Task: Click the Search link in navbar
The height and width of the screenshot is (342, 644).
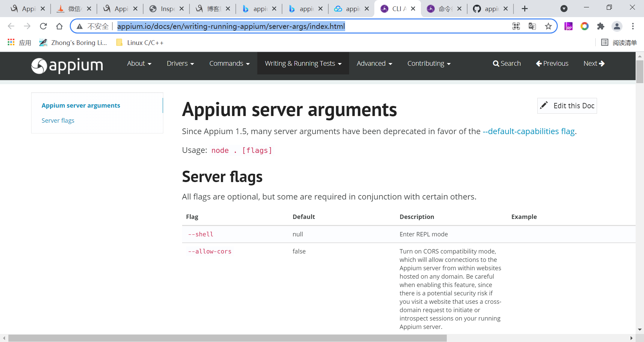Action: 506,63
